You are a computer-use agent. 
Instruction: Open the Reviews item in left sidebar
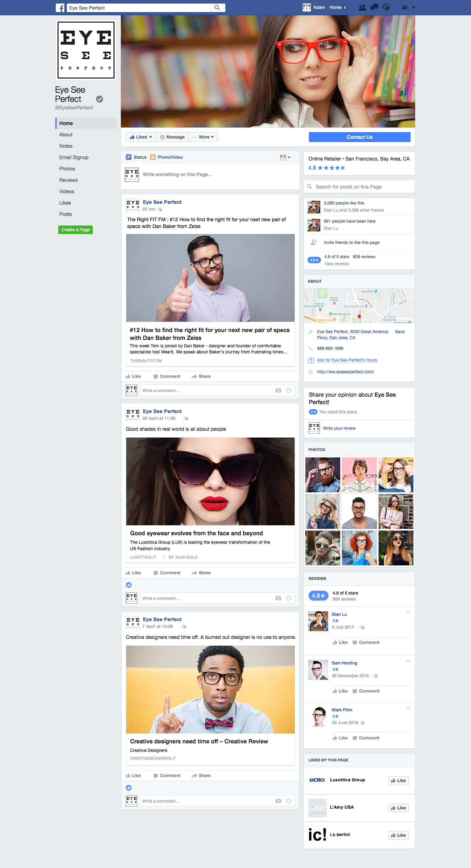coord(69,180)
